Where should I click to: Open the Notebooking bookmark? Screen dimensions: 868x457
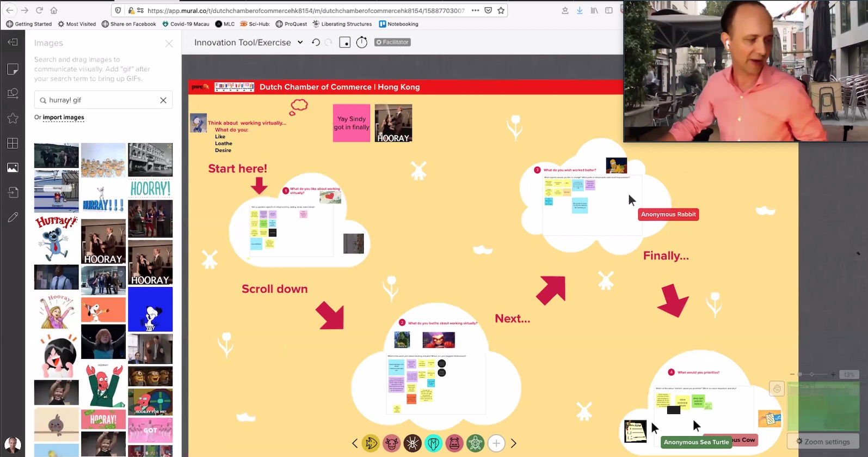point(398,24)
